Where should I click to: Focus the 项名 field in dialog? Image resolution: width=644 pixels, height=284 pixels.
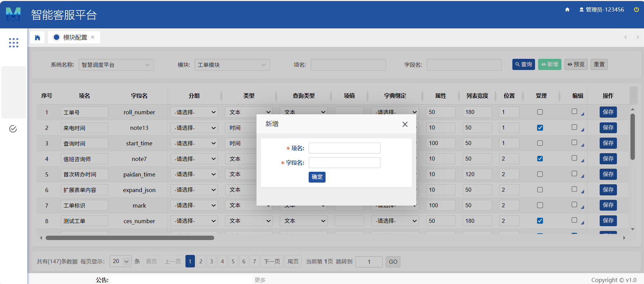coord(344,148)
